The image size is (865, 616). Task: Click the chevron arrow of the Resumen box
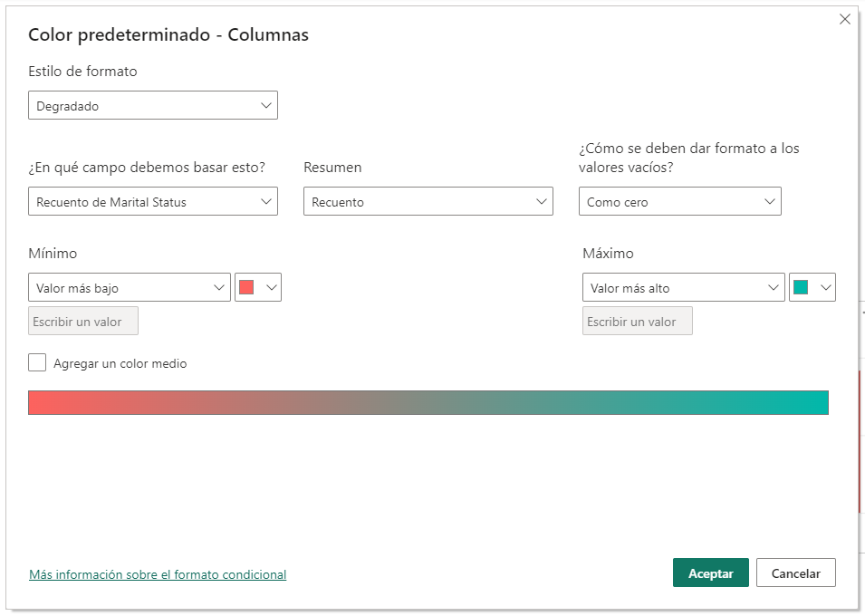pyautogui.click(x=542, y=202)
